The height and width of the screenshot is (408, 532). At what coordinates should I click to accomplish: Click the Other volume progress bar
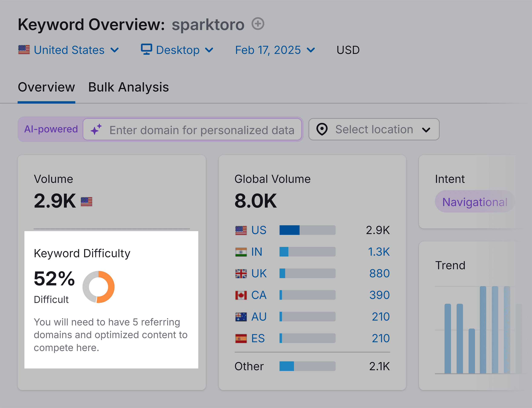pos(307,366)
